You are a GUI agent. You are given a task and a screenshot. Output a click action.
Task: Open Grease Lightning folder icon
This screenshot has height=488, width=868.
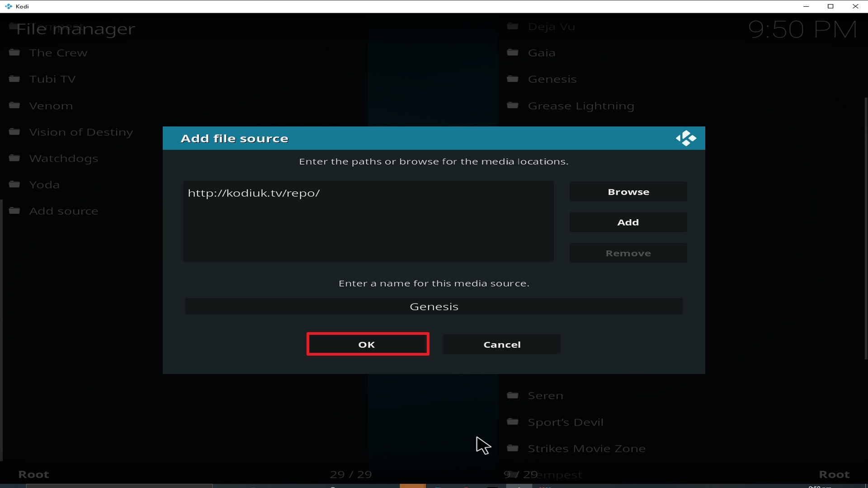click(x=513, y=105)
